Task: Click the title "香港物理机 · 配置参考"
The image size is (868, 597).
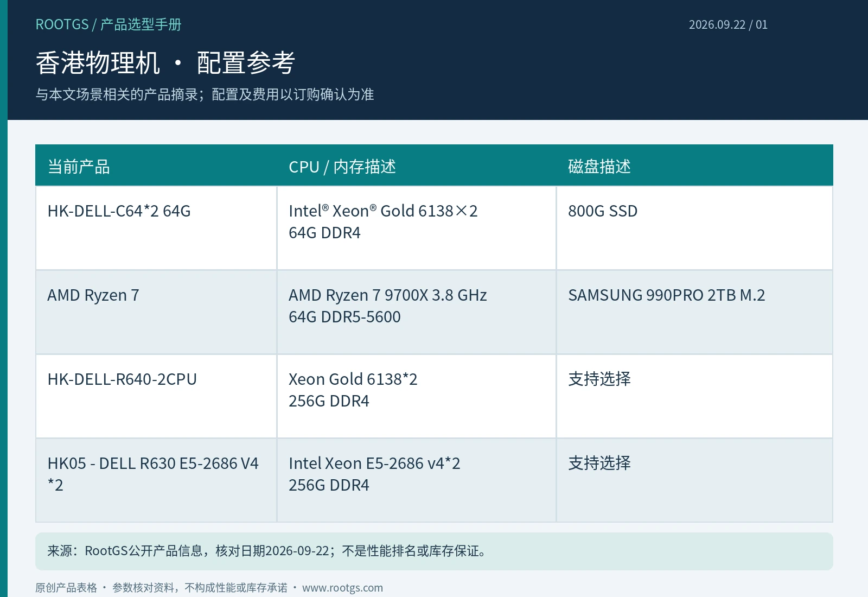Action: tap(165, 63)
